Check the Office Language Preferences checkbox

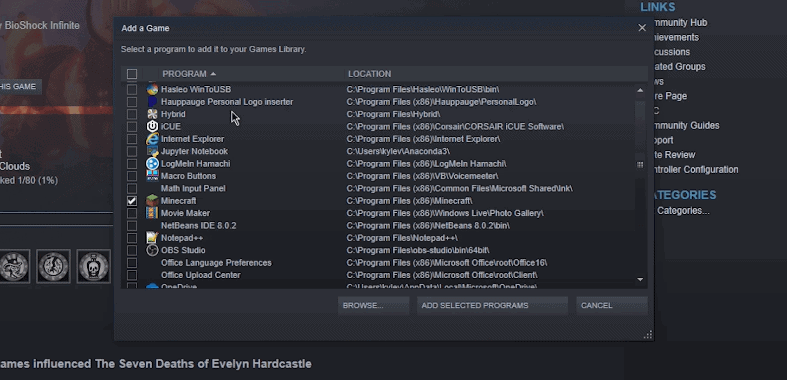132,263
